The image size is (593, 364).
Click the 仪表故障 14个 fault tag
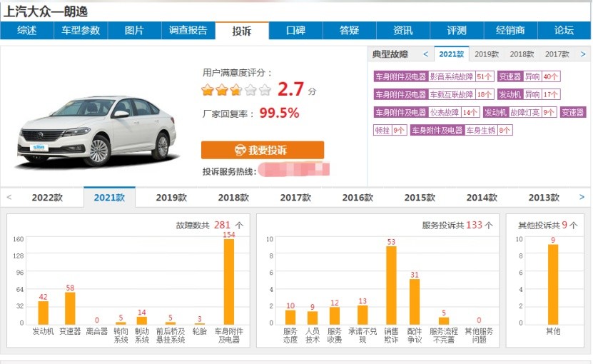coord(427,112)
